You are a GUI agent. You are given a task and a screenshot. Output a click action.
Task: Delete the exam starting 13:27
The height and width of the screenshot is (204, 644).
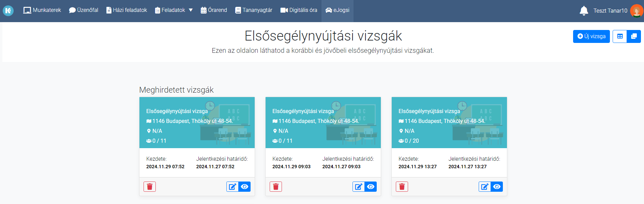click(x=402, y=187)
